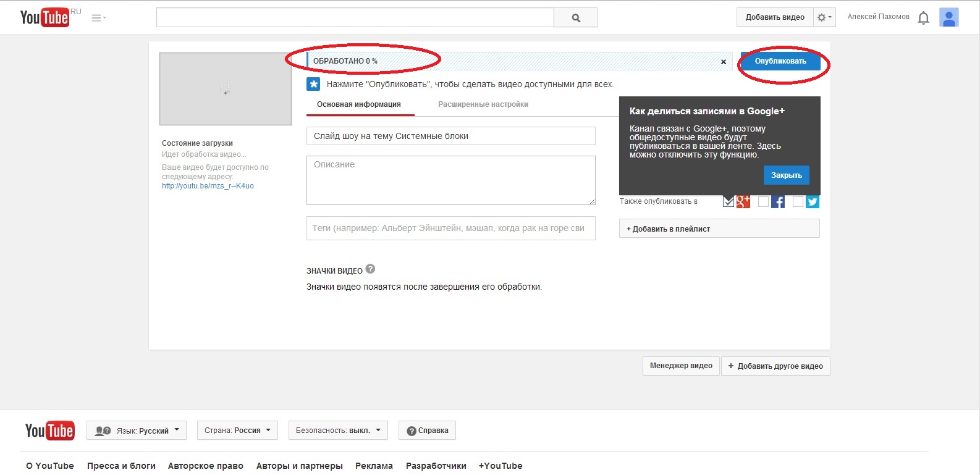The height and width of the screenshot is (475, 980).
Task: Click Добавить другое видео button
Action: coord(775,366)
